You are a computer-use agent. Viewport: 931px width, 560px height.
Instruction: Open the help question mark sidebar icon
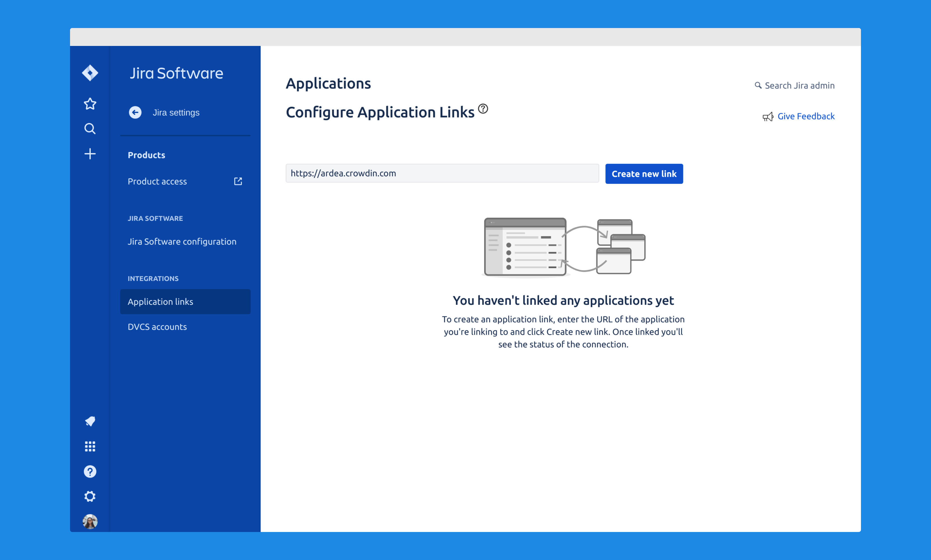[x=90, y=471]
